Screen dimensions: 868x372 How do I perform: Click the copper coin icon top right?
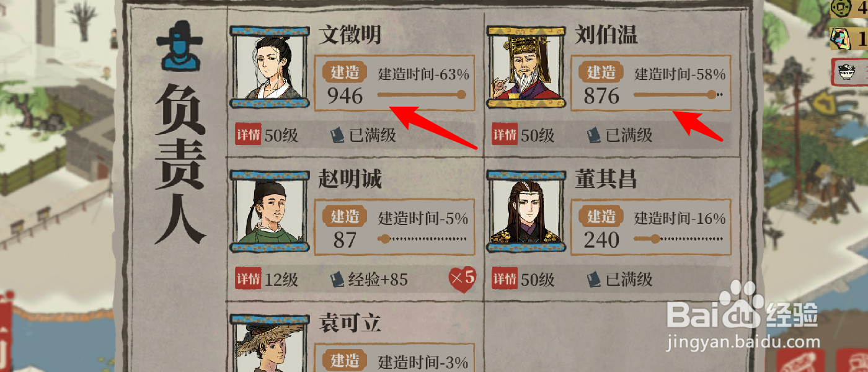click(842, 8)
